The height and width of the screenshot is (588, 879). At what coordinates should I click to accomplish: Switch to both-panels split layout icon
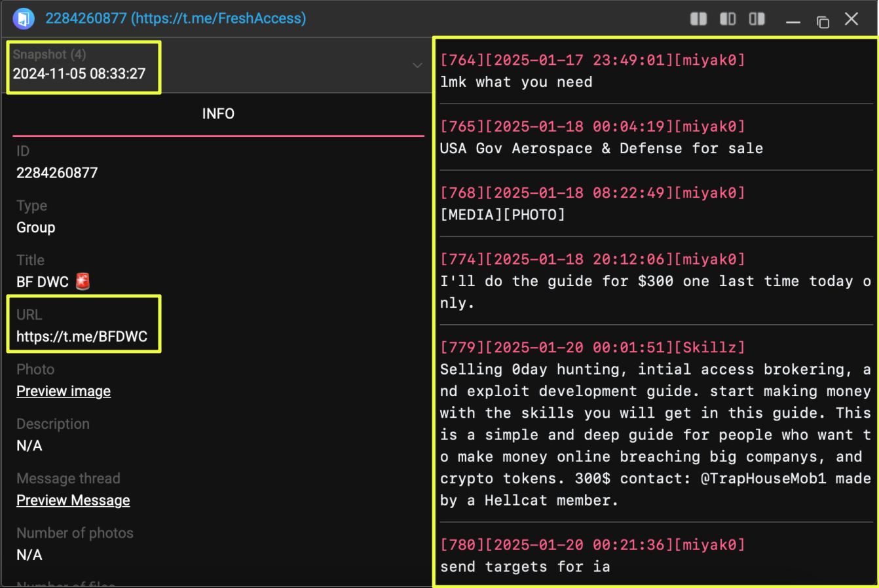point(698,19)
